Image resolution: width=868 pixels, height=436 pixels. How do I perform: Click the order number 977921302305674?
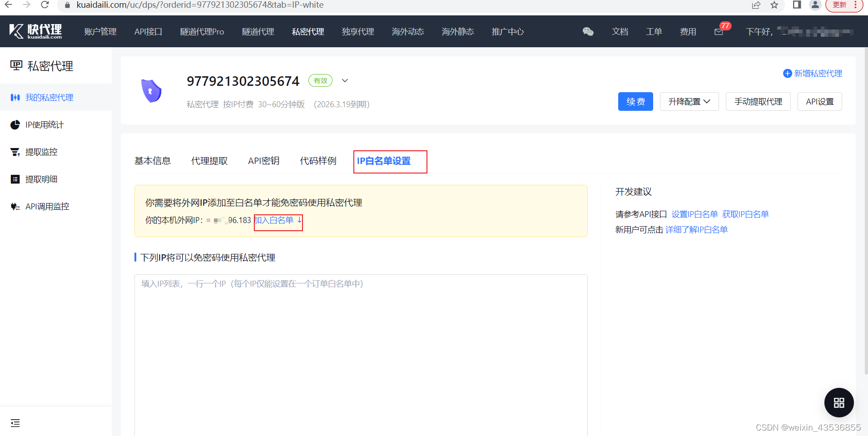coord(243,81)
